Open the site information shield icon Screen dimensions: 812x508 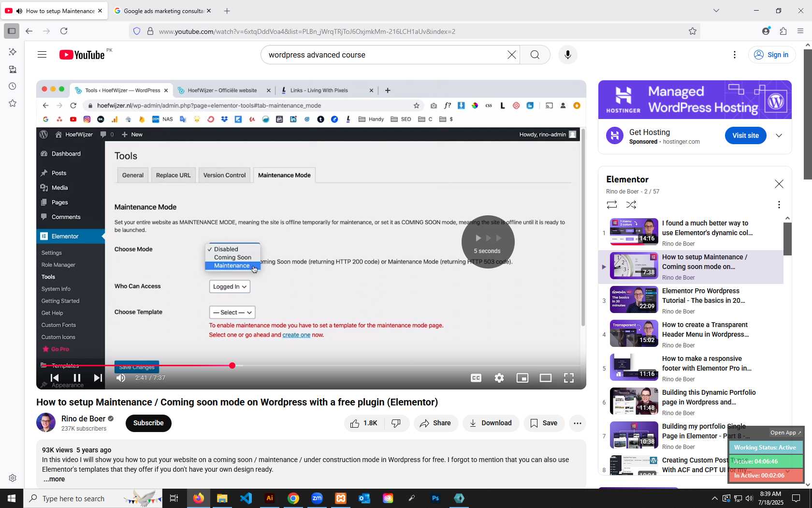click(x=137, y=31)
